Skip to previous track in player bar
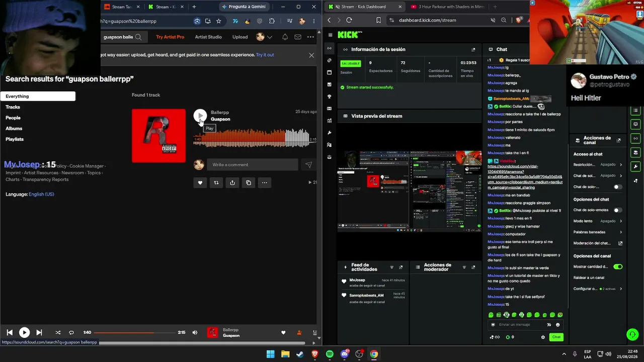The height and width of the screenshot is (362, 644). point(10,332)
